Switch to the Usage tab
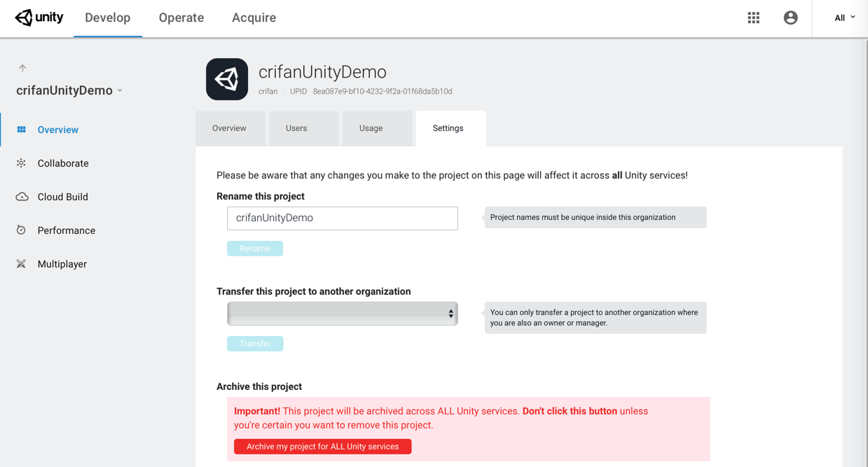The height and width of the screenshot is (467, 868). pyautogui.click(x=371, y=128)
